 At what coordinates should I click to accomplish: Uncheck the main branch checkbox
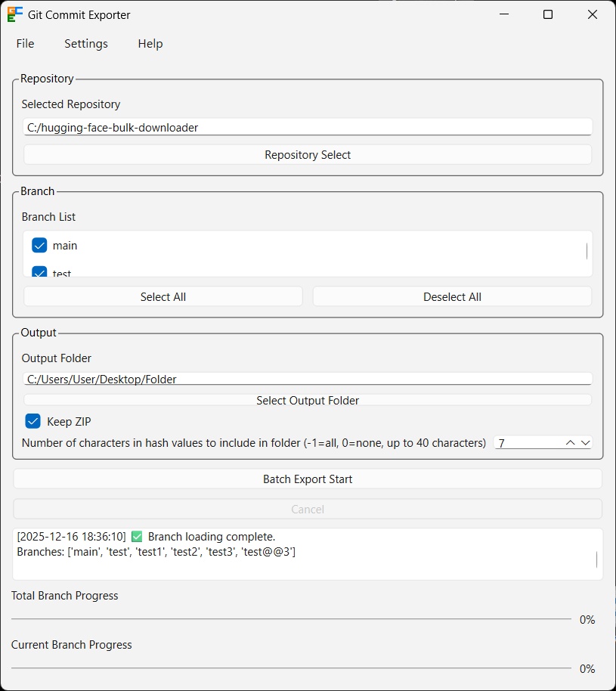[39, 246]
